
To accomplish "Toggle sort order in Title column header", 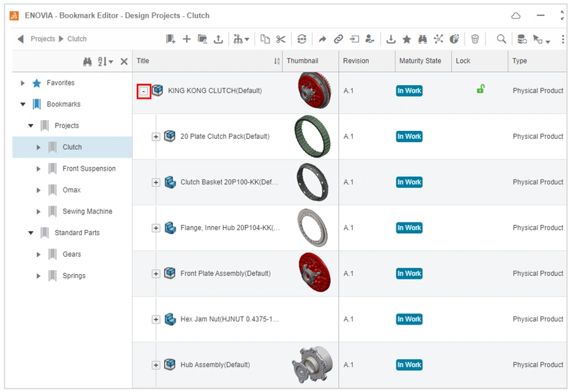I will (277, 61).
